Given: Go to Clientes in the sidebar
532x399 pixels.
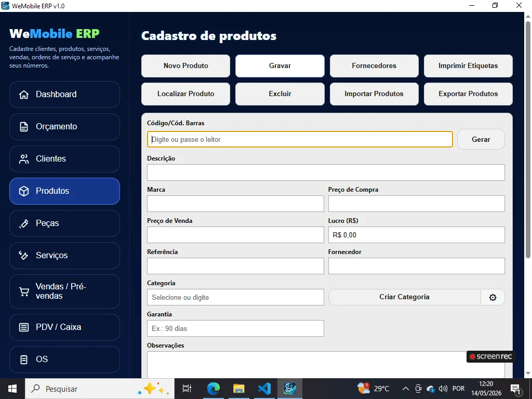Looking at the screenshot, I should [64, 159].
